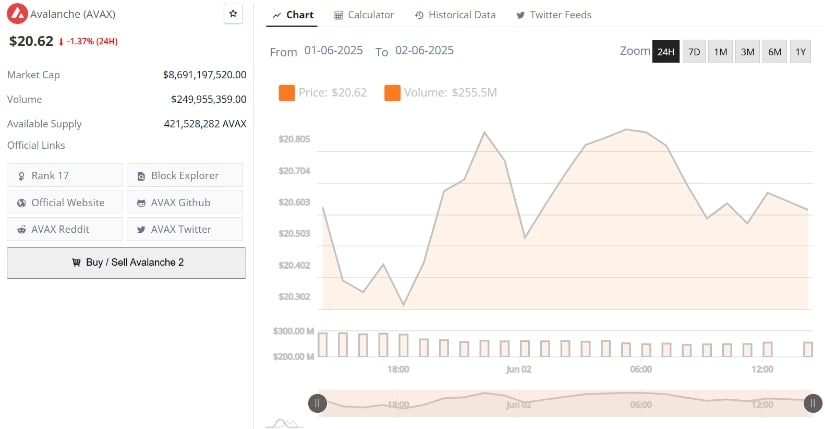Click the 06:00 x-axis time label
Screen dimensions: 825x429
click(x=641, y=369)
